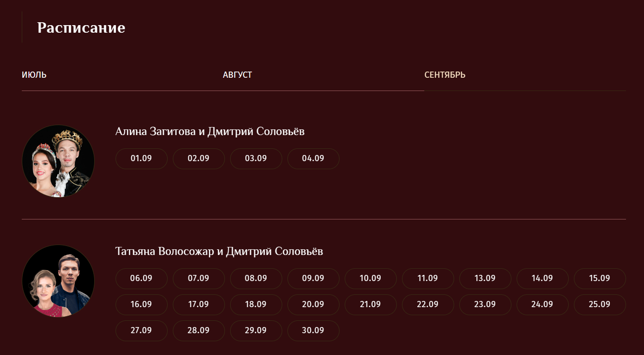Switch to the АВГУСТ month tab
The width and height of the screenshot is (644, 355).
[237, 75]
